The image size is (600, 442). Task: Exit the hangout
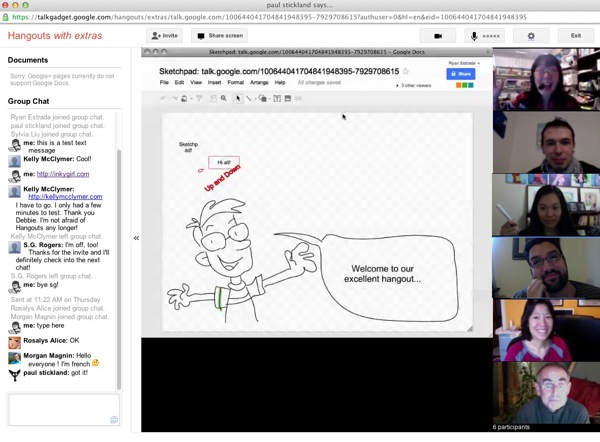[x=576, y=36]
